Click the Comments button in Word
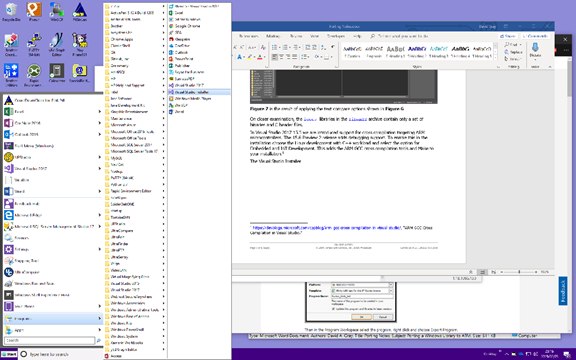This screenshot has width=576, height=360. (x=535, y=36)
